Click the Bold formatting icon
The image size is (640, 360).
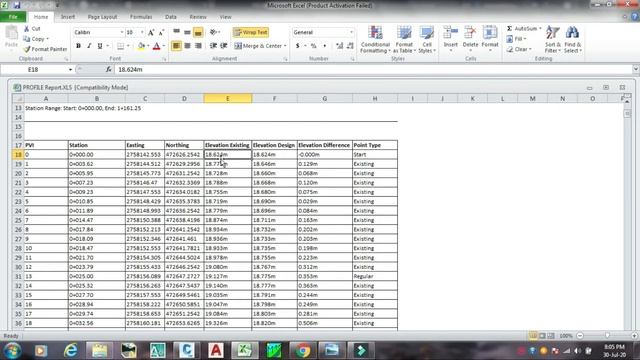78,46
